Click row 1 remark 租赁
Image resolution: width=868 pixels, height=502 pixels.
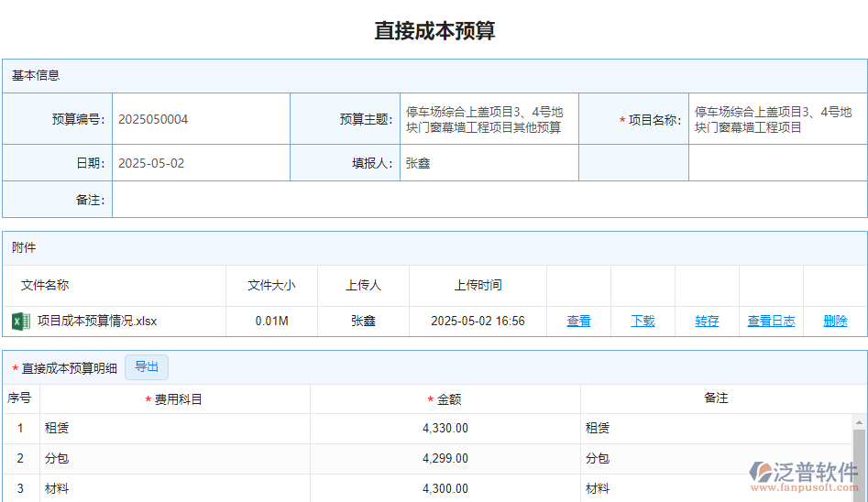point(598,429)
